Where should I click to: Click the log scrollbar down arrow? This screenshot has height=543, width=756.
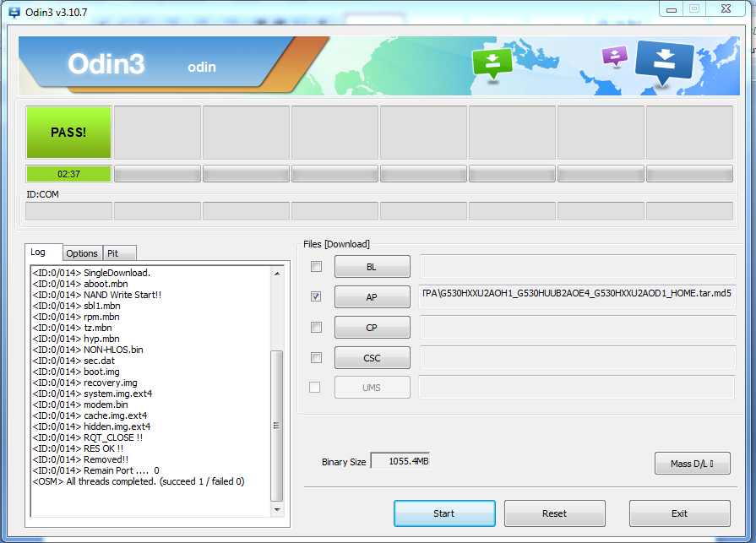(277, 510)
